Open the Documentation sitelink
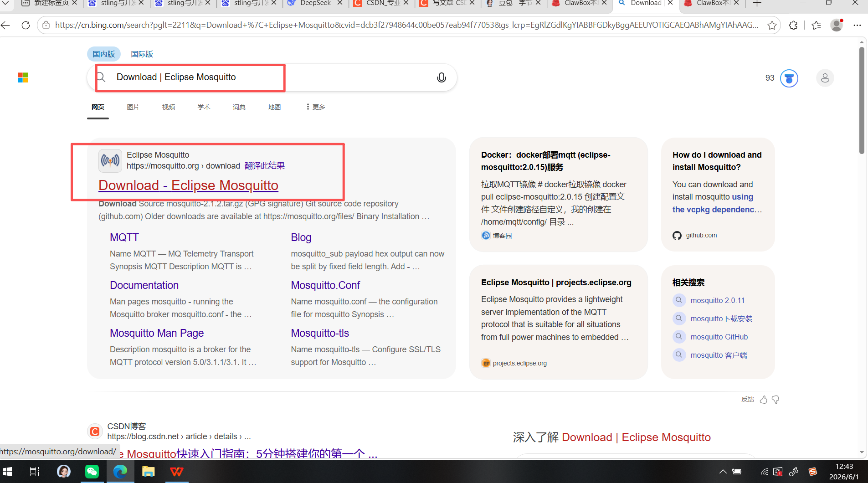Screen dimensions: 868x483 [144, 285]
